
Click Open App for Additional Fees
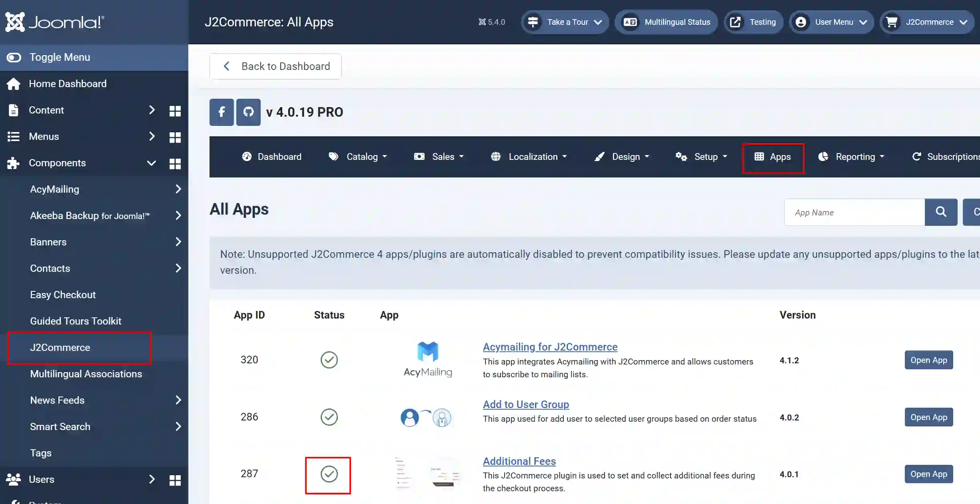929,474
